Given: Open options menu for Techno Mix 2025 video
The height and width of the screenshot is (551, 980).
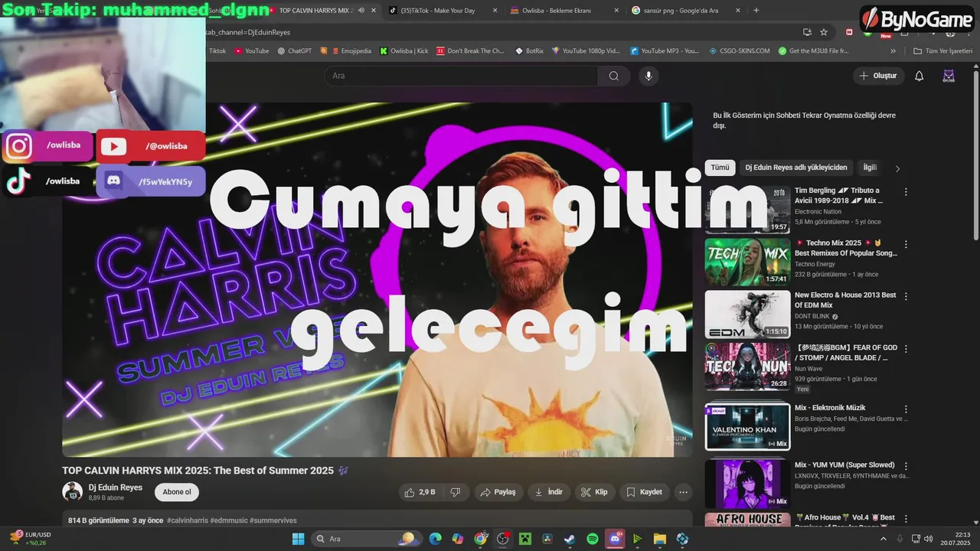Looking at the screenshot, I should click(x=906, y=244).
